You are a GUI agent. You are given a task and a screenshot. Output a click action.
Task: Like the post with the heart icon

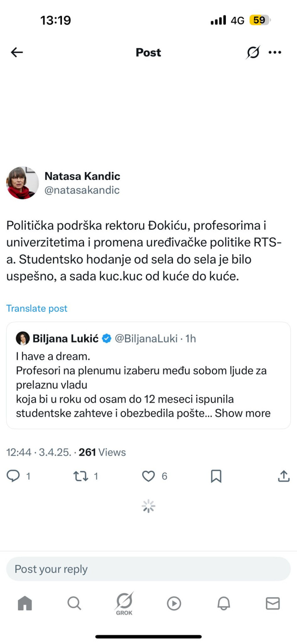click(x=148, y=476)
